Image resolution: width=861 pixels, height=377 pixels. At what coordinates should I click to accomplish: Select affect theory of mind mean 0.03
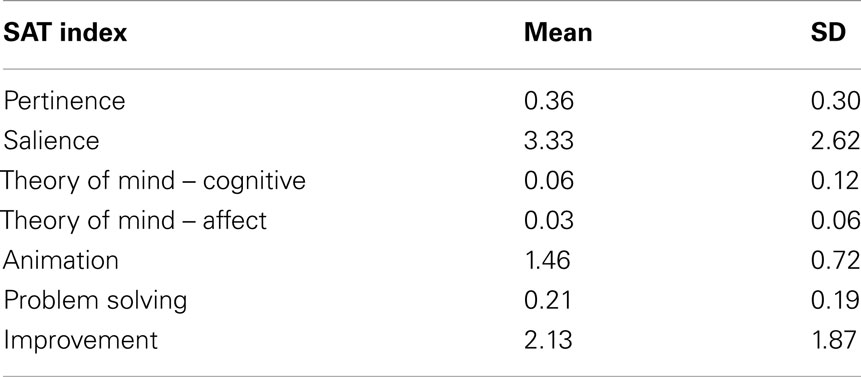pos(549,221)
